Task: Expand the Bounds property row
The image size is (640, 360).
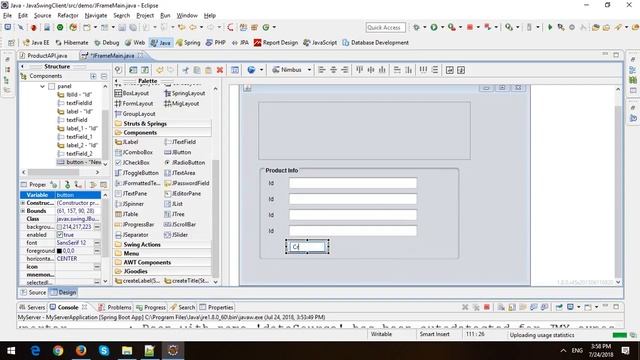Action: (x=23, y=211)
